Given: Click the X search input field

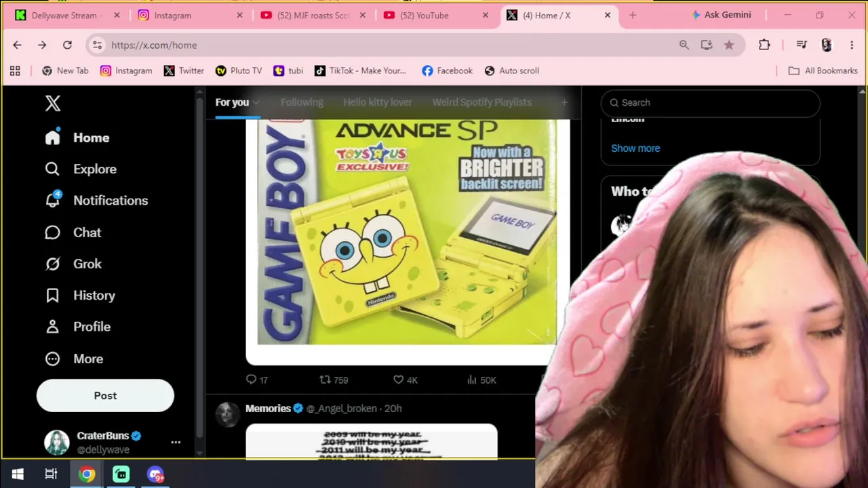Looking at the screenshot, I should coord(710,102).
